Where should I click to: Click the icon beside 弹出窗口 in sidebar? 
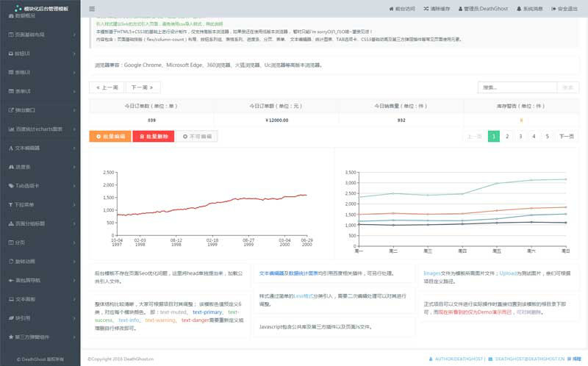[x=11, y=110]
